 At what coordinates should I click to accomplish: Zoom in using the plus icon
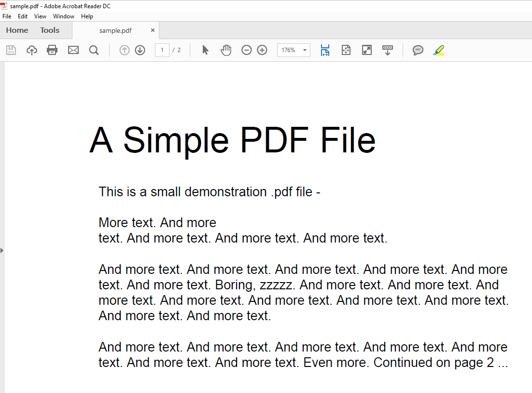(x=262, y=50)
